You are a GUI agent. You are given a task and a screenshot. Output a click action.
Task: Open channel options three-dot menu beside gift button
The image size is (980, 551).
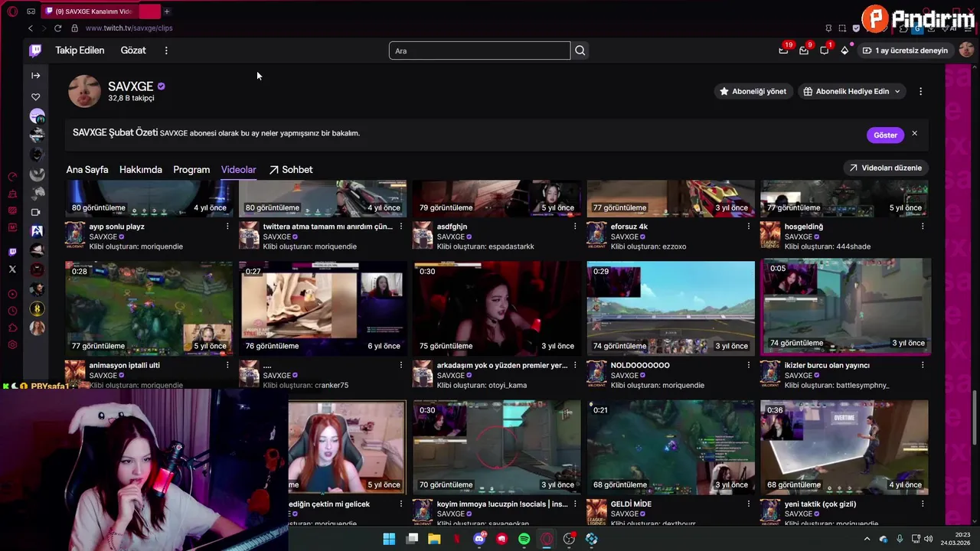pos(920,91)
